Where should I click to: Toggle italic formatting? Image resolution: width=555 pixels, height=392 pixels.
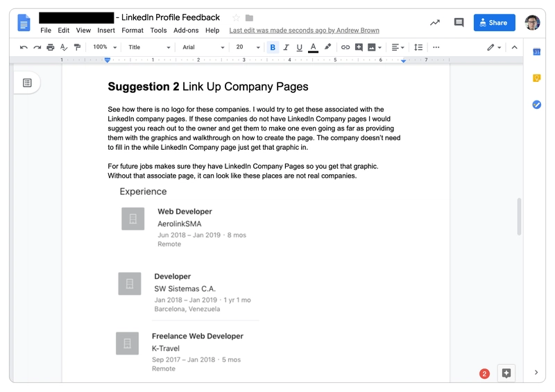(286, 47)
